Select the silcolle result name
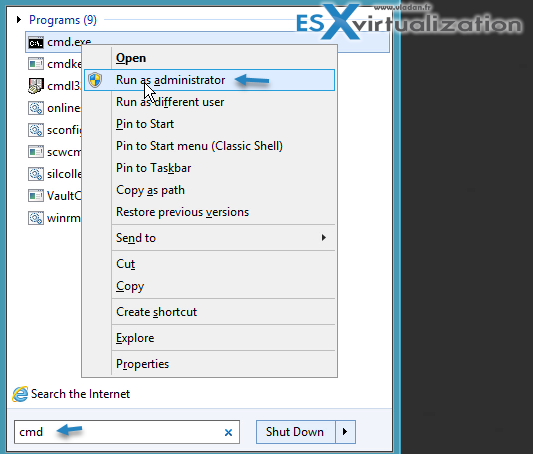Screen dimensions: 533x454 [64, 174]
